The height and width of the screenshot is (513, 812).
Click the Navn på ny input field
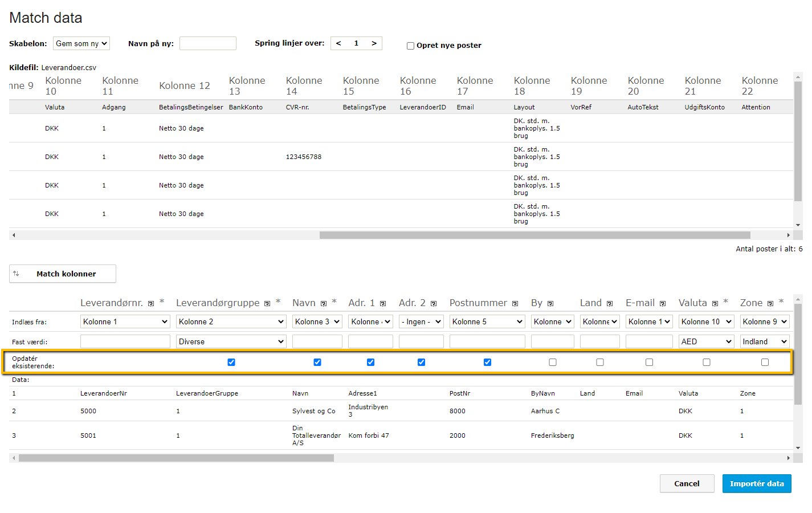pos(208,43)
